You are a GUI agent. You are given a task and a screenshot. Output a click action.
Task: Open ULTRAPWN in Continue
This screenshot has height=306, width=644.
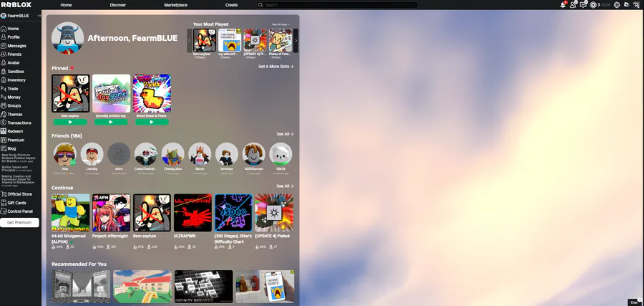[192, 213]
